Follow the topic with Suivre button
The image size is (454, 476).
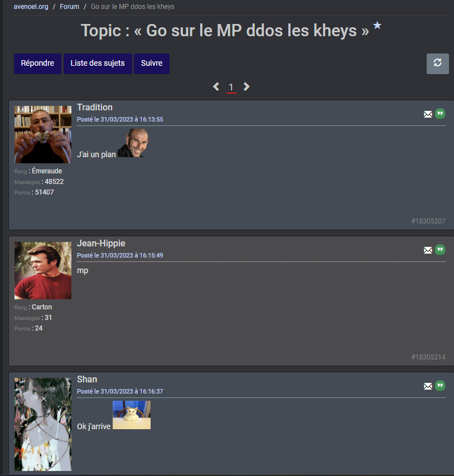coord(152,64)
